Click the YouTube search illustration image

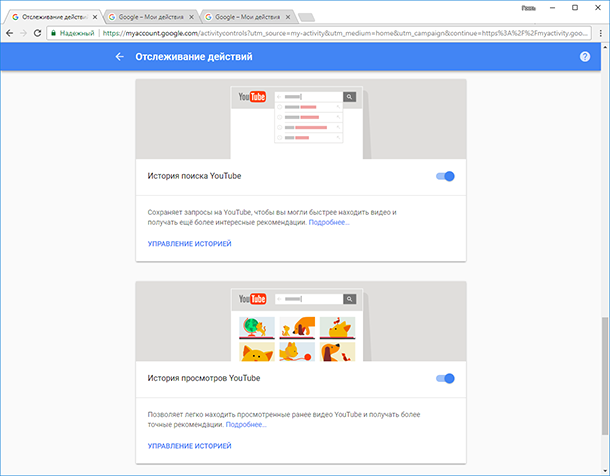301,119
